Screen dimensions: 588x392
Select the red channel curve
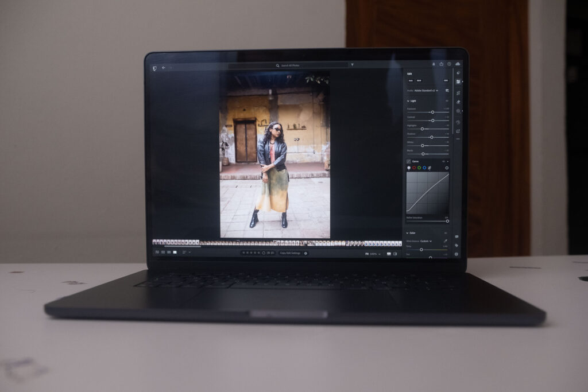[x=414, y=168]
